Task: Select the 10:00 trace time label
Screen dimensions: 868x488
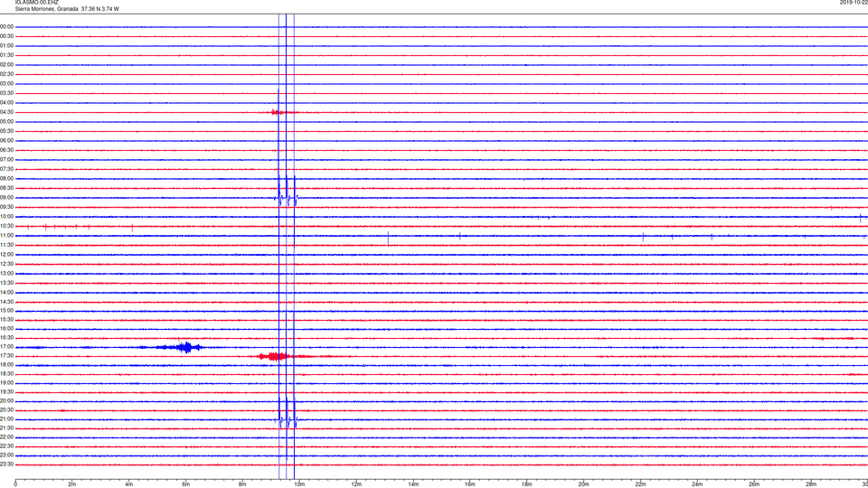Action: [7, 217]
